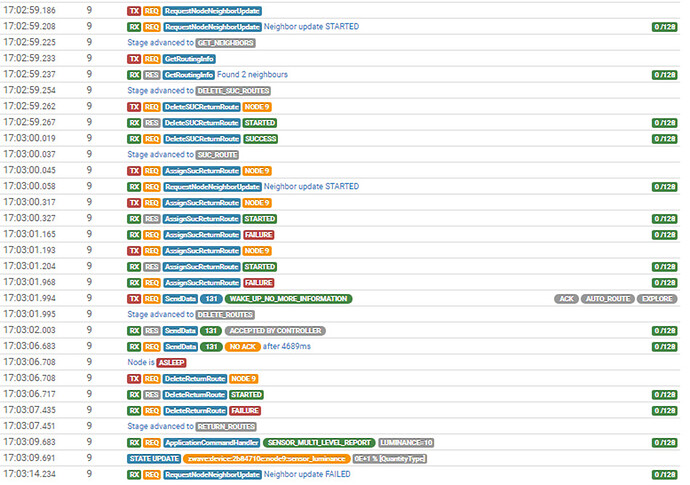
Task: Click the DELETE_SUC_ROUTES stage badge
Action: (x=233, y=91)
